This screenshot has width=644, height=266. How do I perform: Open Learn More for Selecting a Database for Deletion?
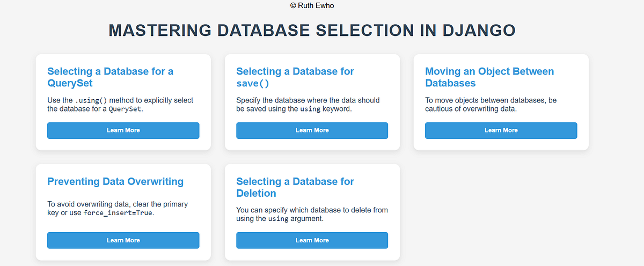312,240
